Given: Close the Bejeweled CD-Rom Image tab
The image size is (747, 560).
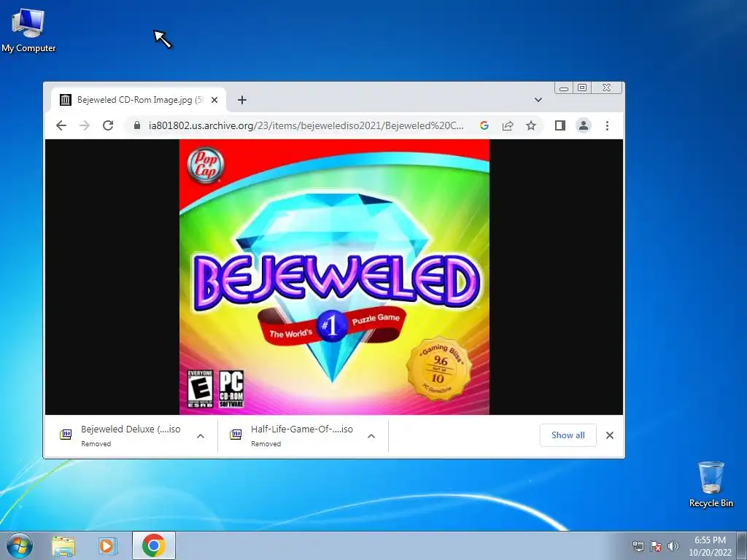Looking at the screenshot, I should coord(214,100).
